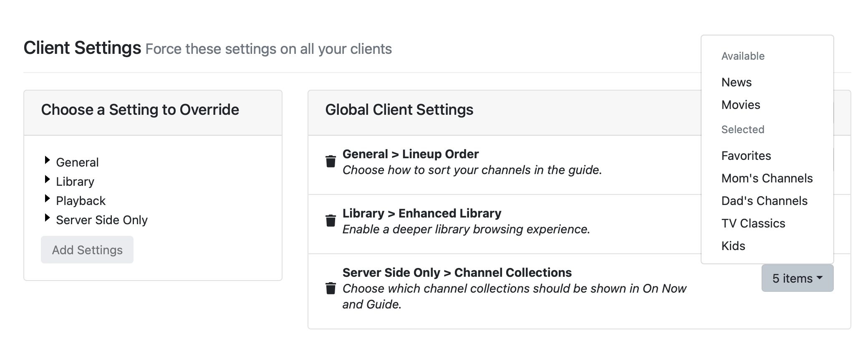
Task: Expand the Playback category disclosure triangle
Action: click(47, 199)
